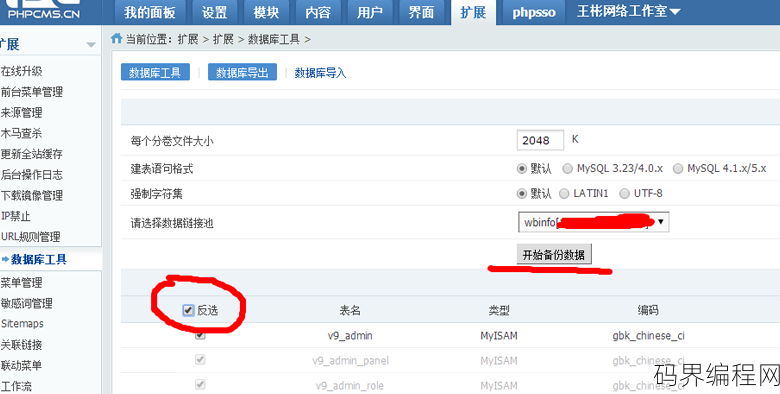780x394 pixels.
Task: Open the 数据库导入 link
Action: pyautogui.click(x=320, y=73)
